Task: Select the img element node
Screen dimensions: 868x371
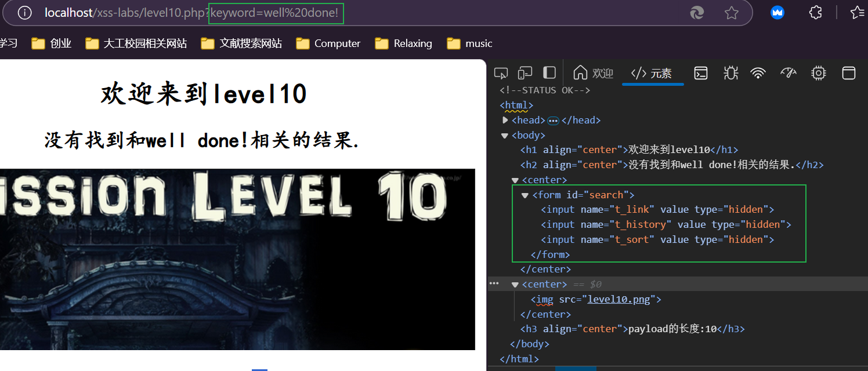Action: (596, 299)
